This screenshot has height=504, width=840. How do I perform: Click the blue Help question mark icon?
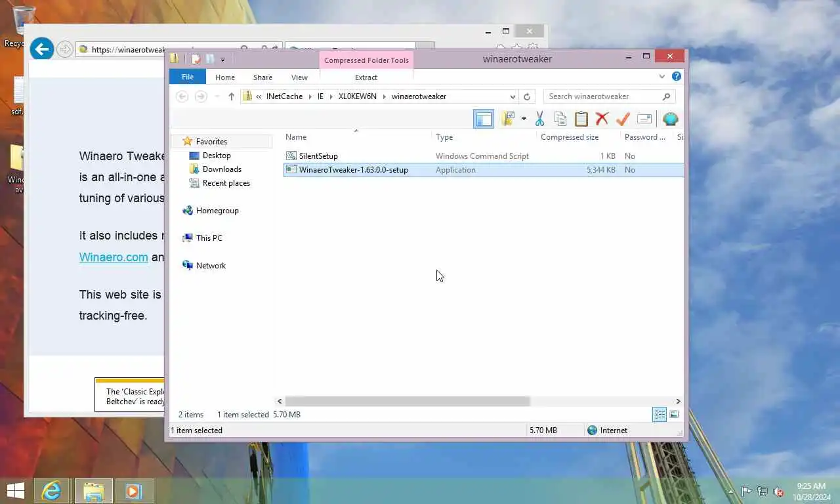coord(677,76)
